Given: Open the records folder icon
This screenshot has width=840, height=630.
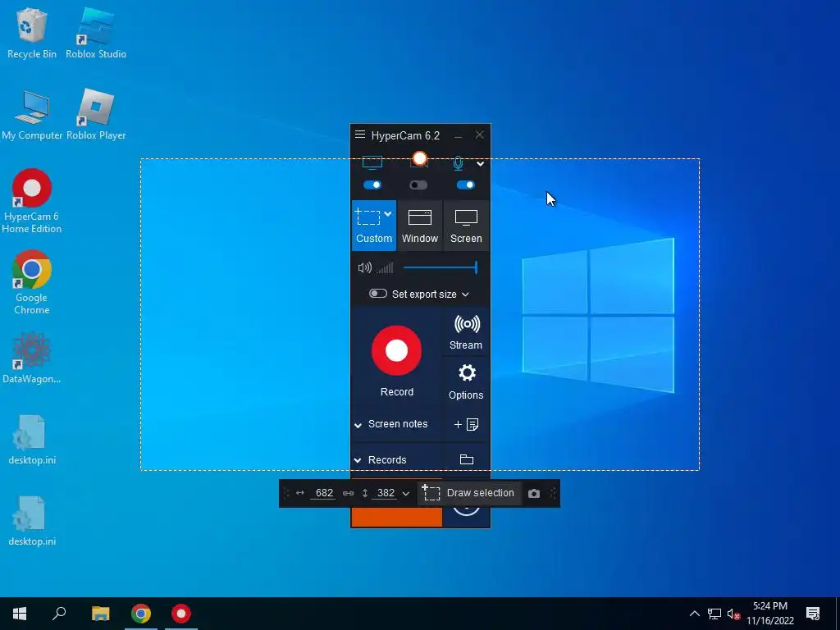Looking at the screenshot, I should coord(467,459).
